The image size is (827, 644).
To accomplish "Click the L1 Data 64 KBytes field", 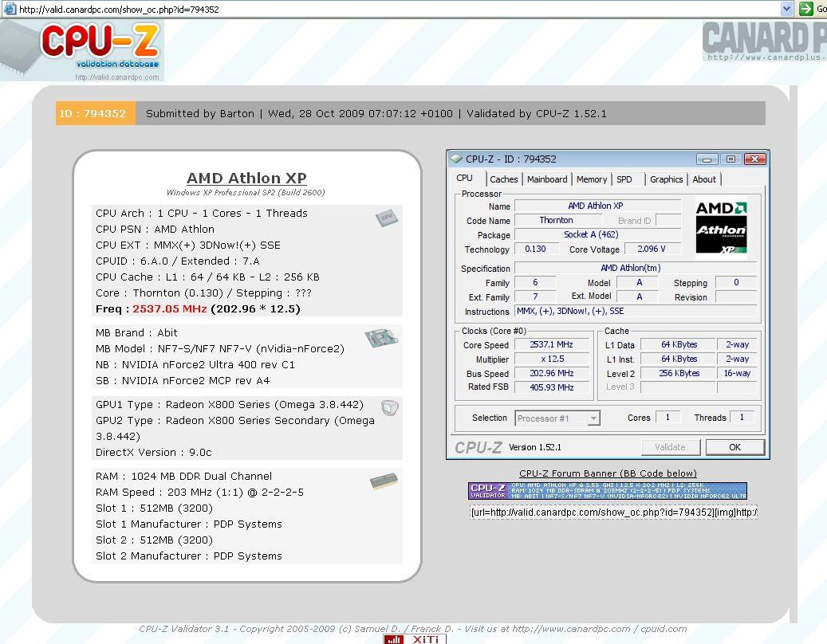I will pyautogui.click(x=679, y=344).
